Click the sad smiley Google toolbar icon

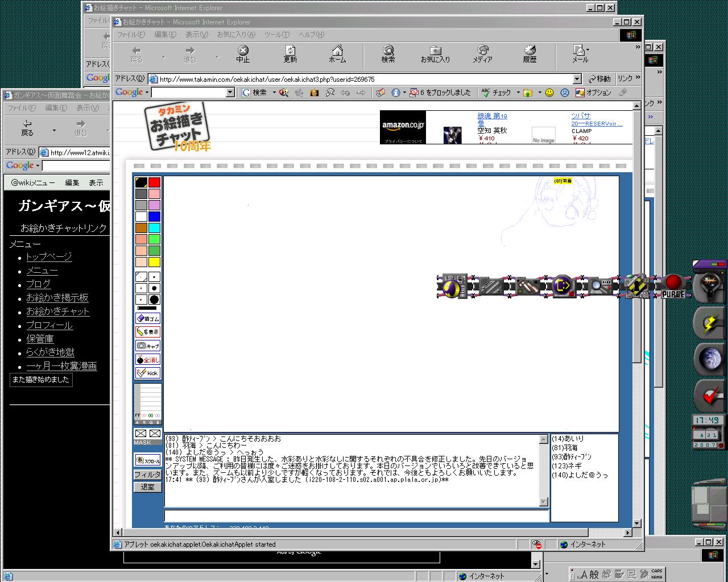click(565, 93)
